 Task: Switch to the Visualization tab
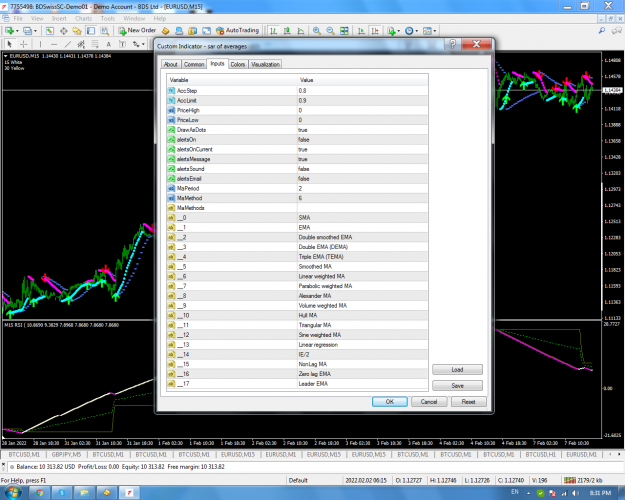pos(265,64)
